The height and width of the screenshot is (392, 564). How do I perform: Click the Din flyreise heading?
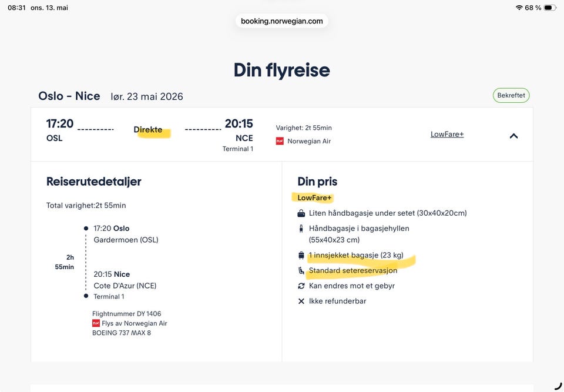[281, 70]
